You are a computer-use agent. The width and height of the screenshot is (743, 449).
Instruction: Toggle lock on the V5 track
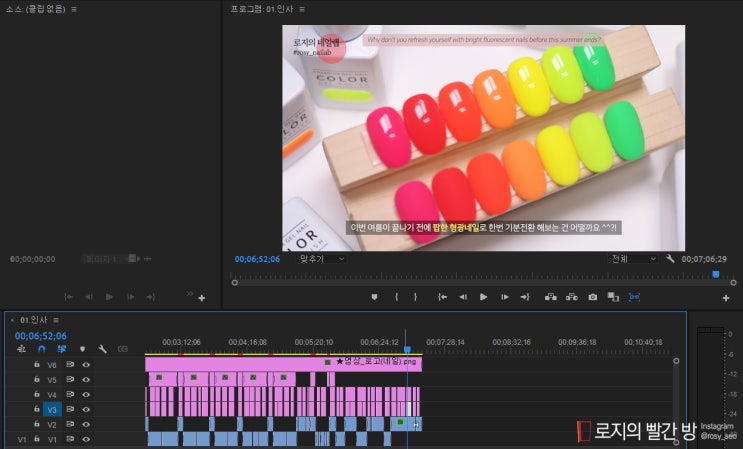37,380
